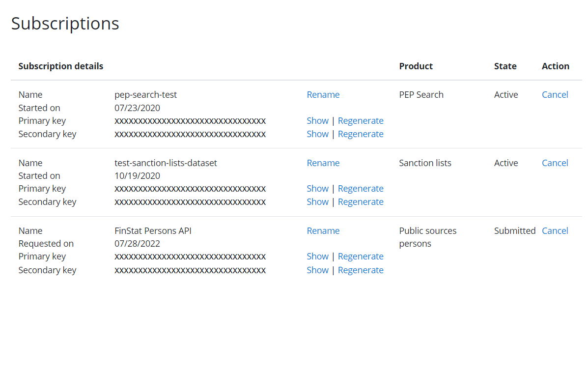The height and width of the screenshot is (372, 588).
Task: Cancel the Sanction lists subscription
Action: 555,163
